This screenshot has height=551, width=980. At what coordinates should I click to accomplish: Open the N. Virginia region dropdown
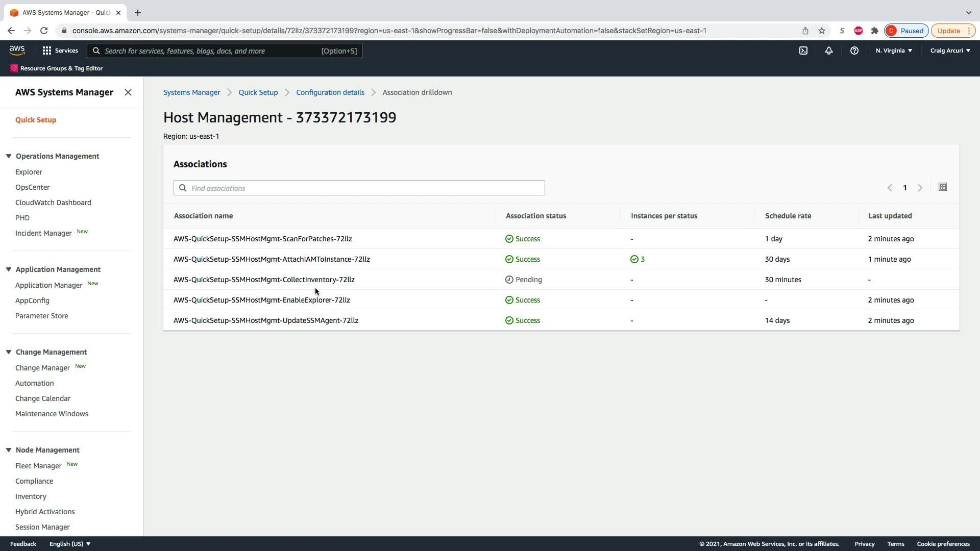click(x=894, y=51)
